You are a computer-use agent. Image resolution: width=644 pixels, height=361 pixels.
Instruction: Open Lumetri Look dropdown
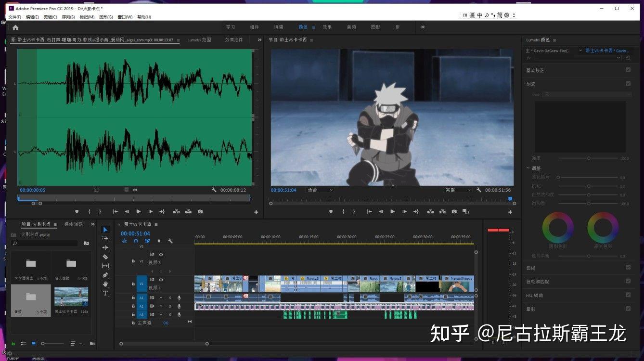[x=587, y=95]
